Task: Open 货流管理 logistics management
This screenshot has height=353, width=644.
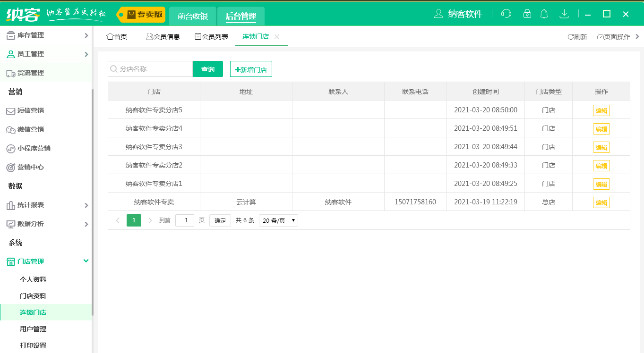Action: [31, 73]
